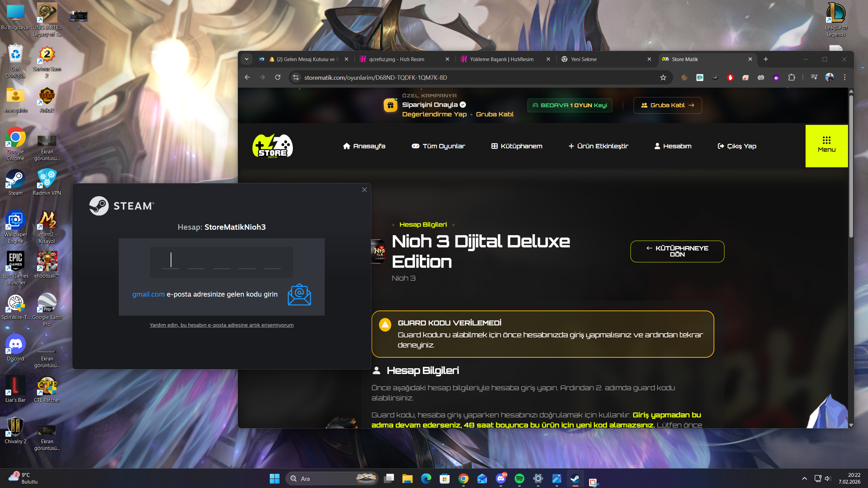
Task: Open Epic Games Launcher shortcut
Action: [15, 269]
